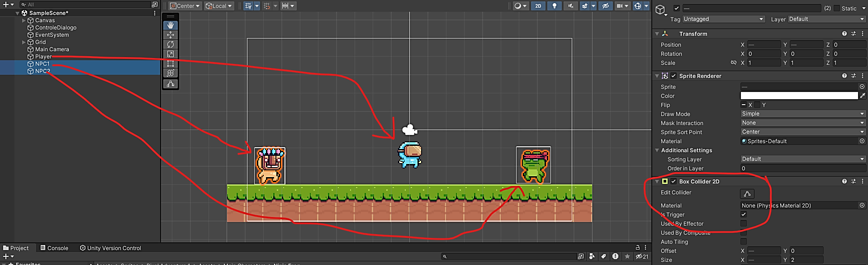Screen dimensions: 868x265
Task: Select the Scale tool
Action: click(171, 54)
